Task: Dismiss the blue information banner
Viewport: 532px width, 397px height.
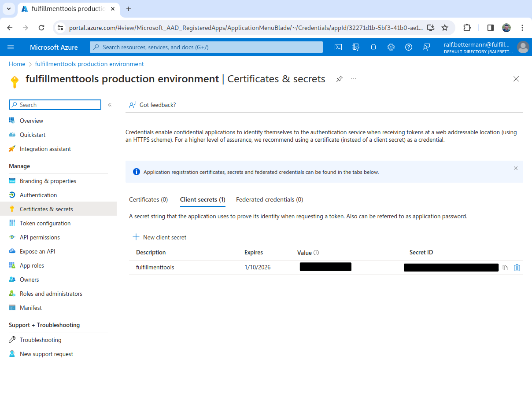Action: 516,168
